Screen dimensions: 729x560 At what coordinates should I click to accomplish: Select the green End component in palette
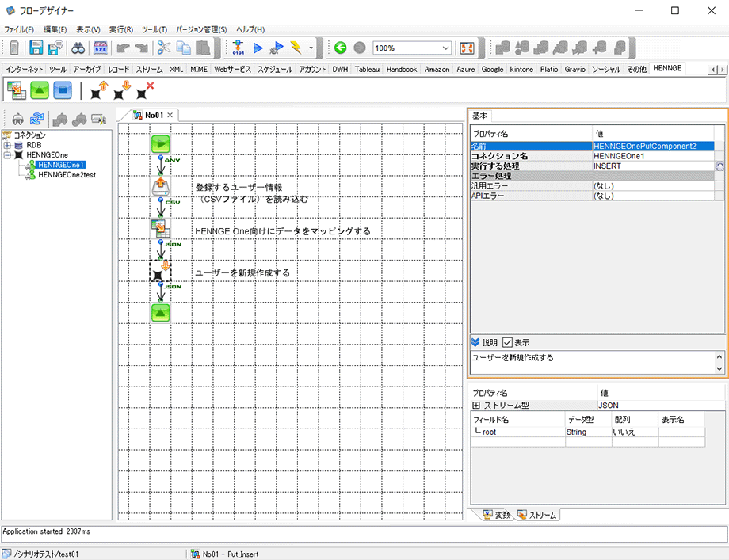[x=40, y=90]
